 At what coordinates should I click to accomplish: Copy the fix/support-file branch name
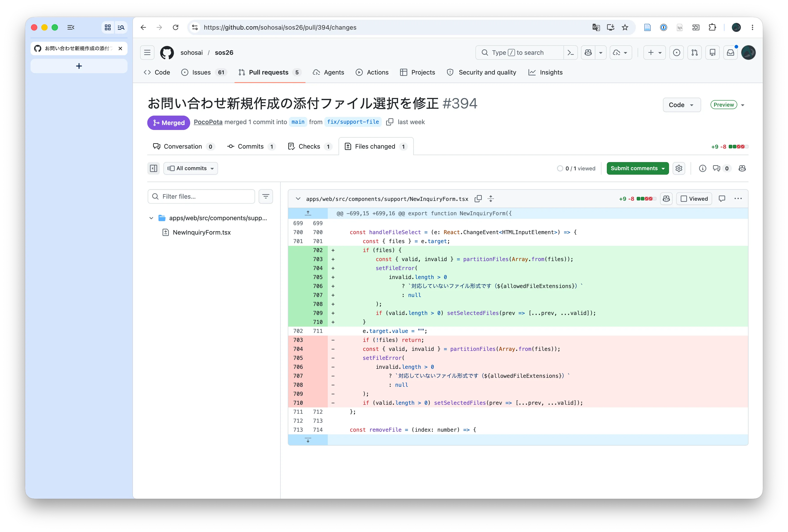(x=390, y=122)
